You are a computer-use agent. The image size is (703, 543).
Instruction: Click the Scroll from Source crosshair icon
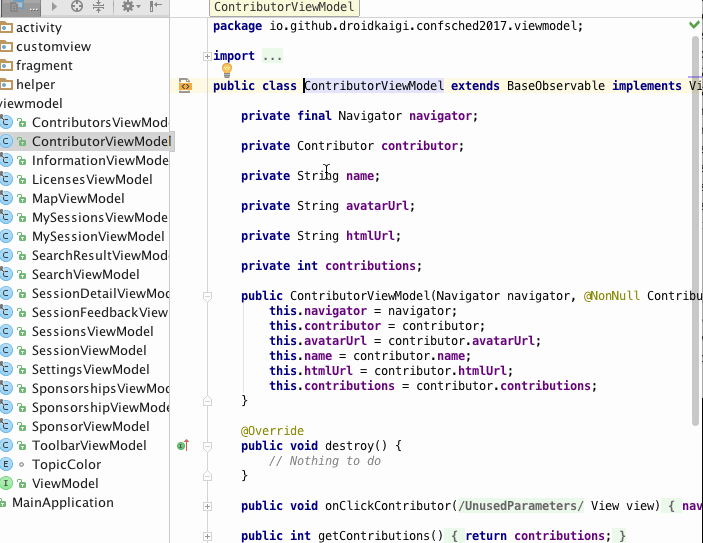point(77,6)
